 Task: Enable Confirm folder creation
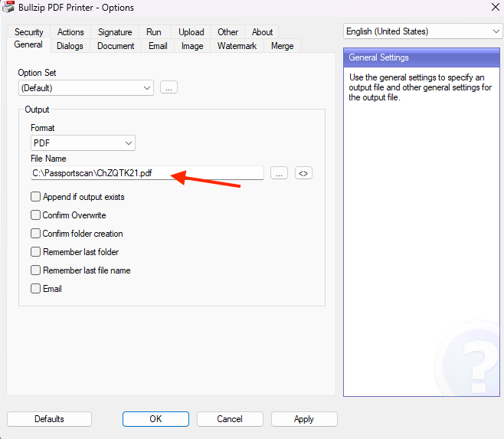[x=36, y=234]
